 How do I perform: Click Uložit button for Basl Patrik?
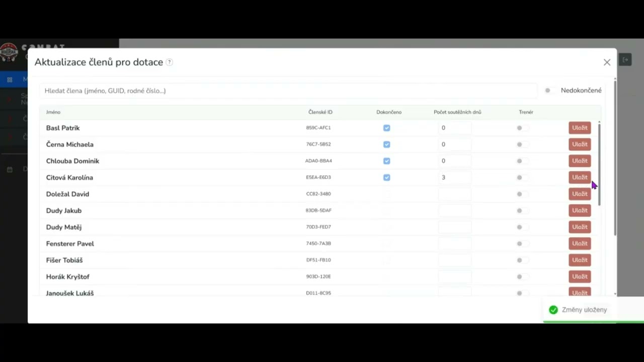(x=580, y=128)
